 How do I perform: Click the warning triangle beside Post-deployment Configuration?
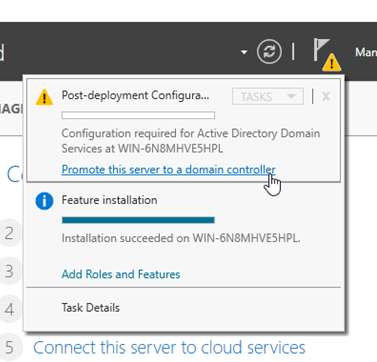44,97
